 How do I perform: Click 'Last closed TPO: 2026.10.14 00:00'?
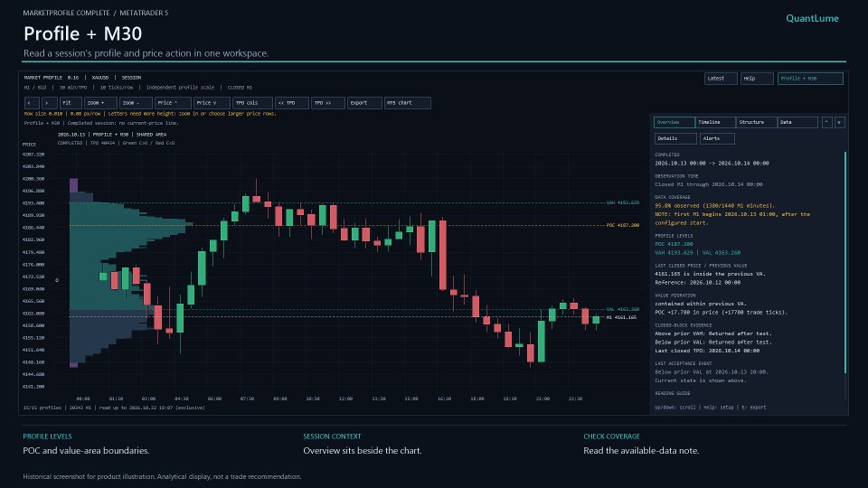[707, 351]
